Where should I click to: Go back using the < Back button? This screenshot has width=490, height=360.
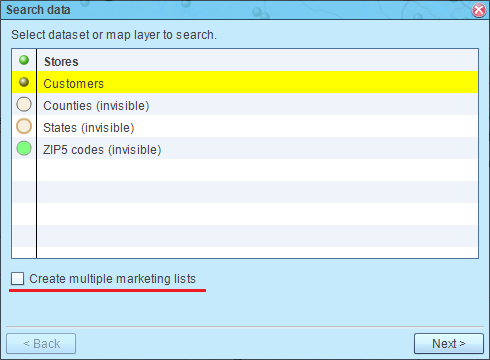tap(41, 343)
